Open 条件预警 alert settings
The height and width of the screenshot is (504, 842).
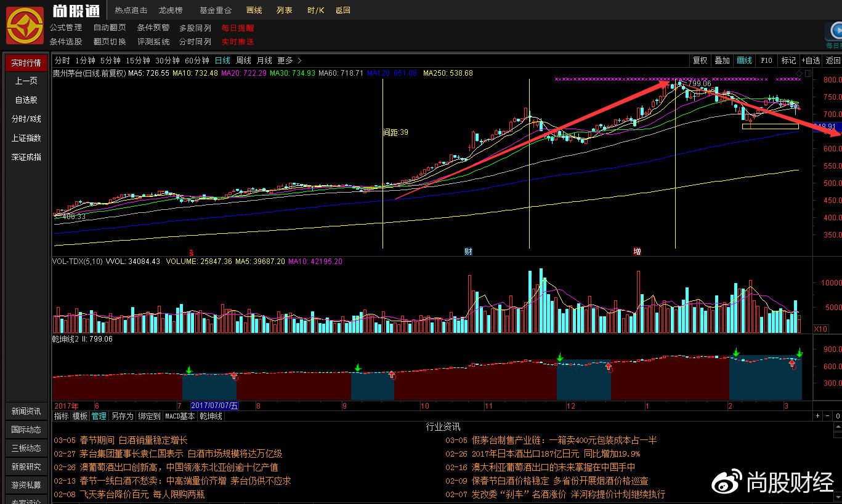coord(153,28)
